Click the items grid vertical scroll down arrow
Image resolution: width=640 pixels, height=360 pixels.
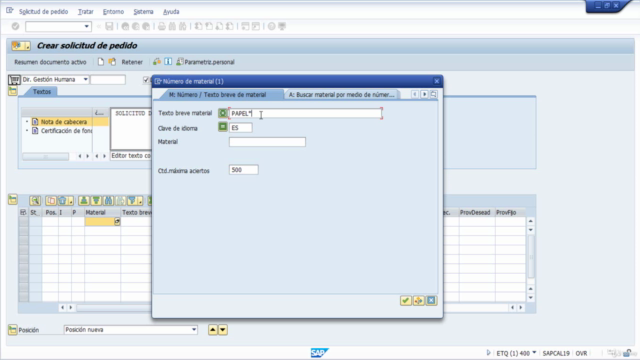tap(531, 297)
